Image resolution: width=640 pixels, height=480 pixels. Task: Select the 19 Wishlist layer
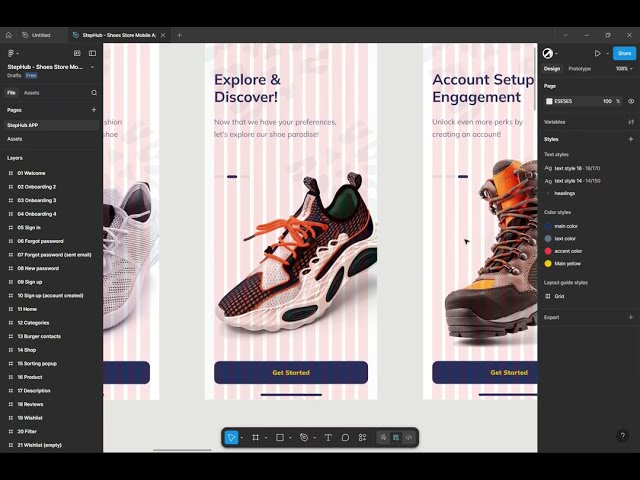click(30, 418)
